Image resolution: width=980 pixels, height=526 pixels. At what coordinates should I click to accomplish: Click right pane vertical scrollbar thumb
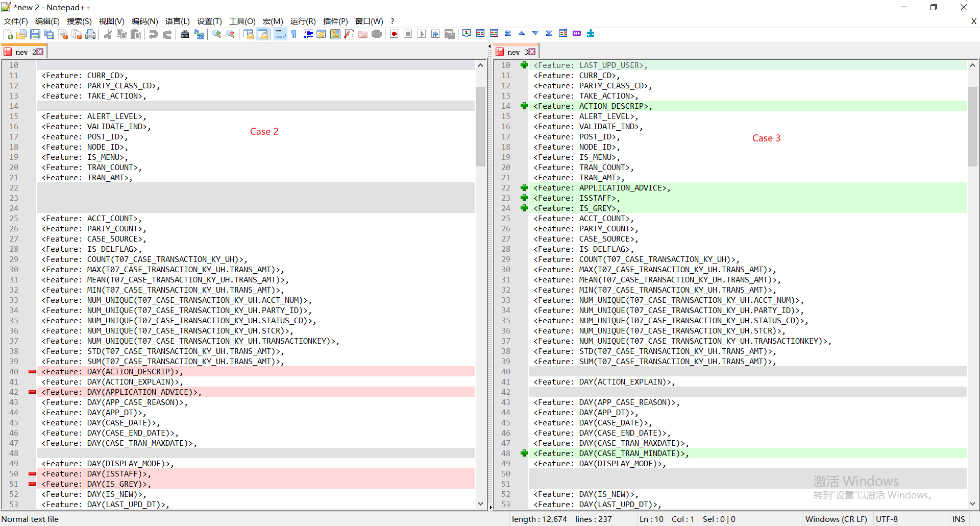point(972,127)
